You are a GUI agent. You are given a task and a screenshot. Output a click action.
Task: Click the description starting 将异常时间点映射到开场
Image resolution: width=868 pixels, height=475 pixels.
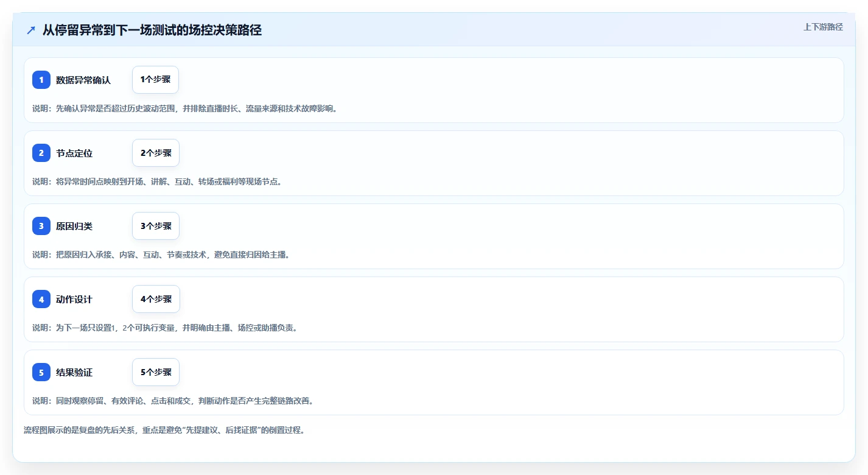tap(157, 181)
